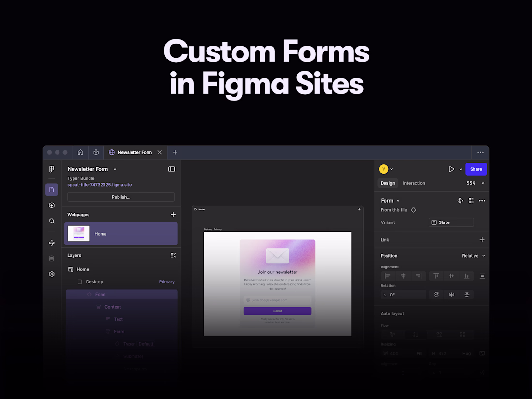Select the Desktop layer row

[x=121, y=282]
